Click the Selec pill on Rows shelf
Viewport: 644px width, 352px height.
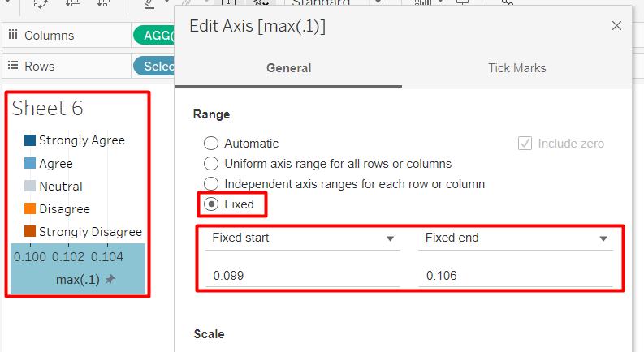154,66
